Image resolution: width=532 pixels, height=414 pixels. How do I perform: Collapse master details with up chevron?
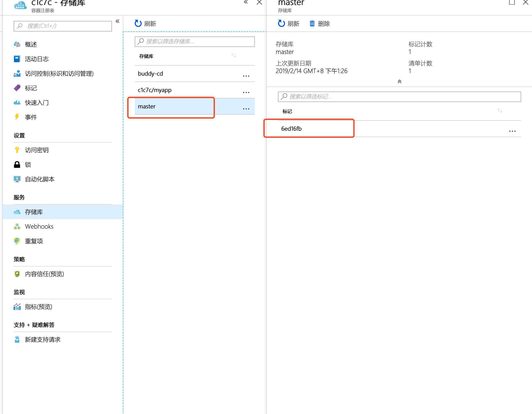pos(400,82)
